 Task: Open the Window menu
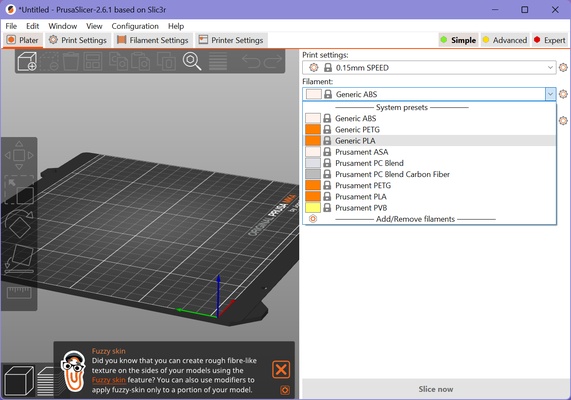coord(63,26)
